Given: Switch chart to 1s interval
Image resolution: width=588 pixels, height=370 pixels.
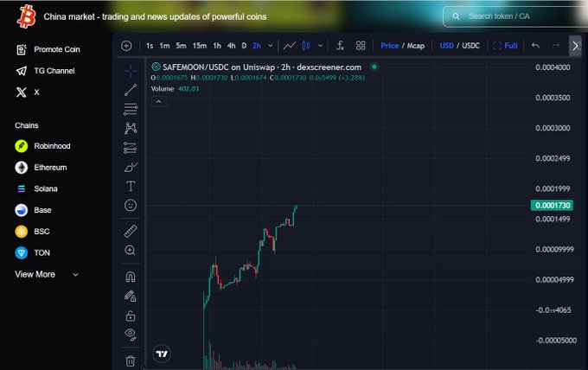Looking at the screenshot, I should pyautogui.click(x=150, y=46).
